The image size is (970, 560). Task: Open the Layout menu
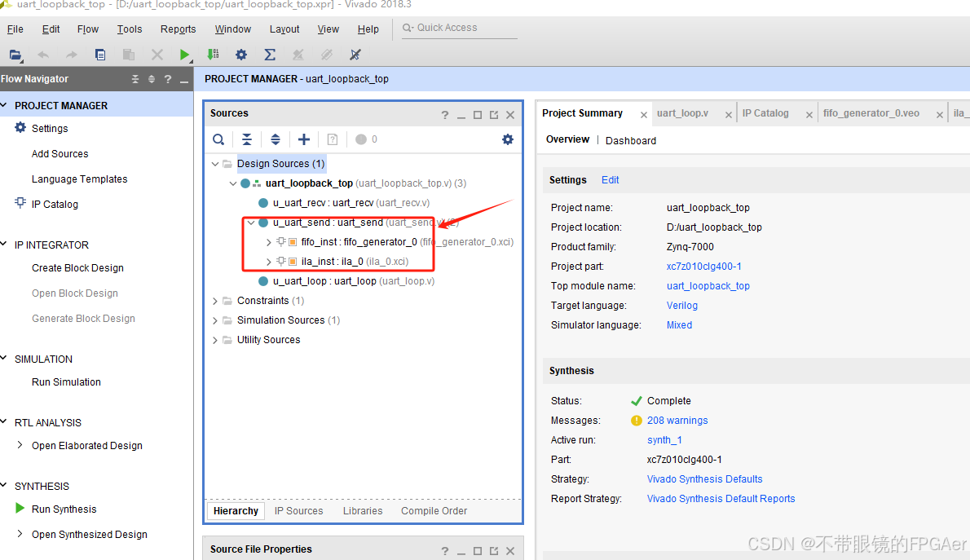coord(284,29)
